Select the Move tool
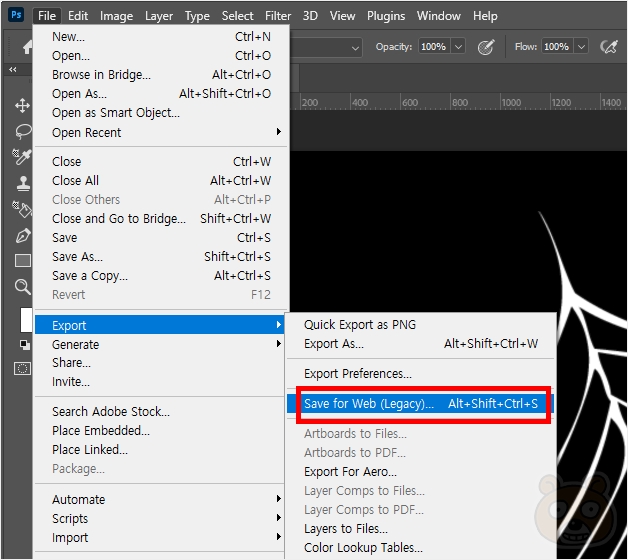The height and width of the screenshot is (560, 628). coord(22,106)
